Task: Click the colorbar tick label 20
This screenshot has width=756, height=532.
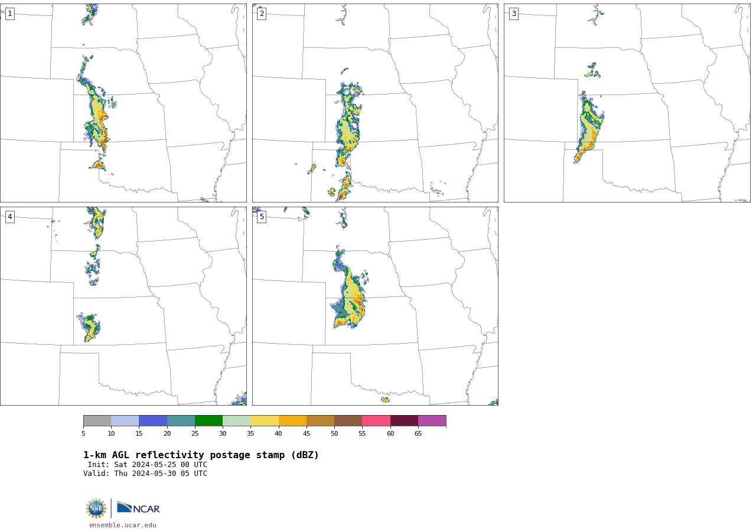Action: point(167,434)
